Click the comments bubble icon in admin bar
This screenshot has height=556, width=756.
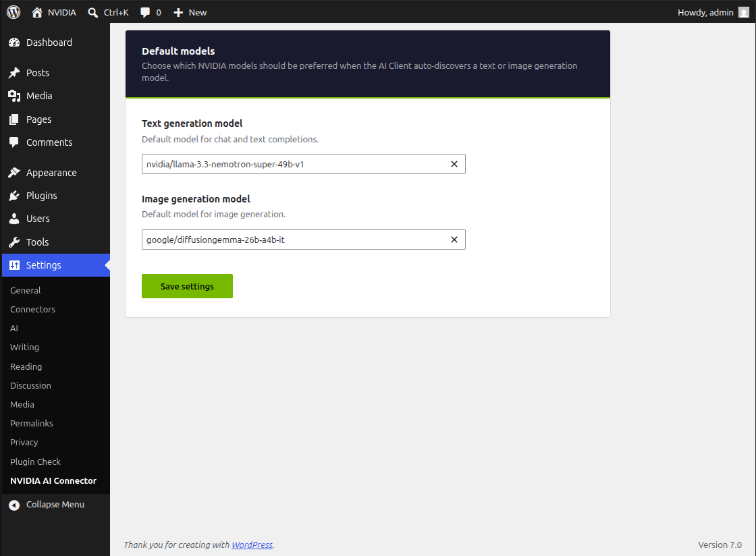point(145,13)
